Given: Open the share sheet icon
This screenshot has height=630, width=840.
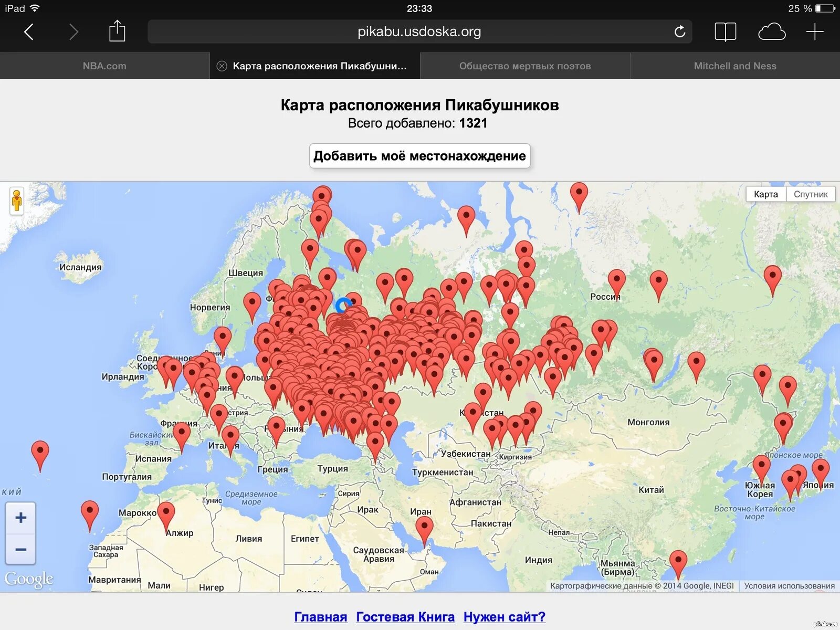Looking at the screenshot, I should (117, 31).
